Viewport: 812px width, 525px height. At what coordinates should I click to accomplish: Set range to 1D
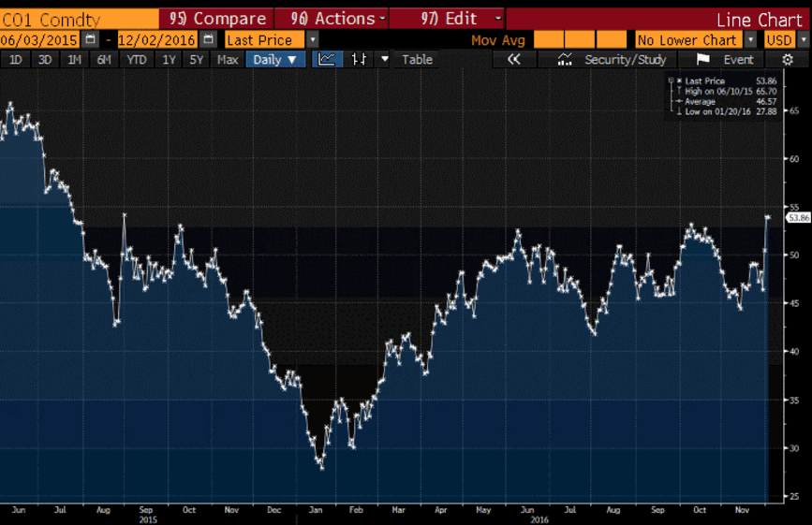(16, 60)
